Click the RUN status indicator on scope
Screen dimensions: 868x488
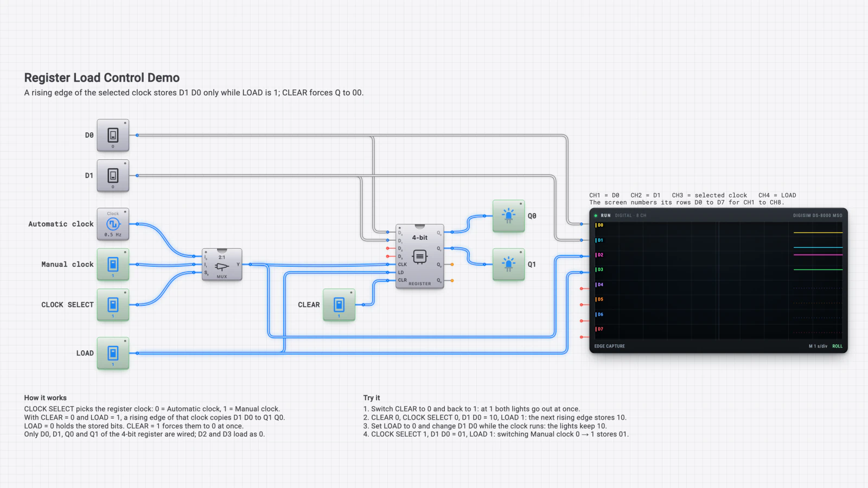[603, 215]
